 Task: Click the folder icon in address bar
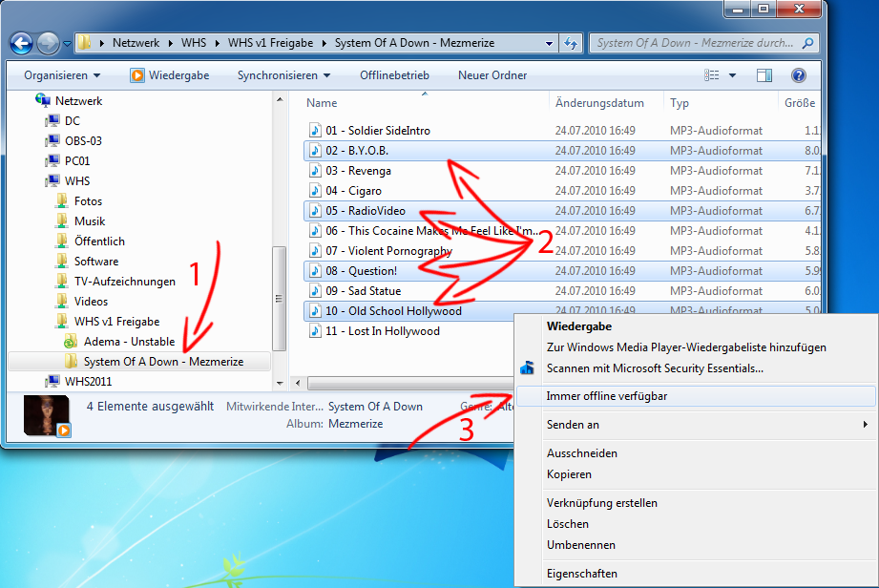(x=84, y=43)
